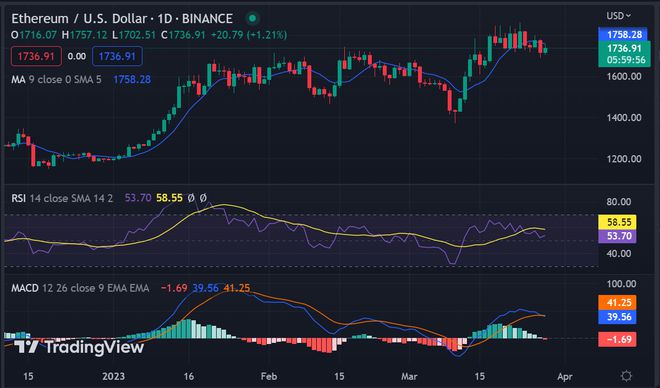
Task: Select the RSI 14 close indicator legend
Action: point(62,198)
